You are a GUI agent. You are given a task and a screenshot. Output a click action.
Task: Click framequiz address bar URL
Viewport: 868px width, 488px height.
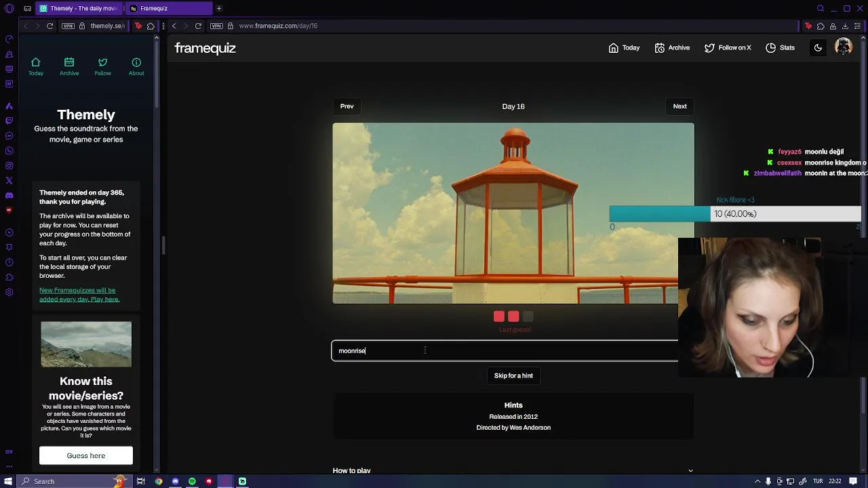tap(278, 26)
